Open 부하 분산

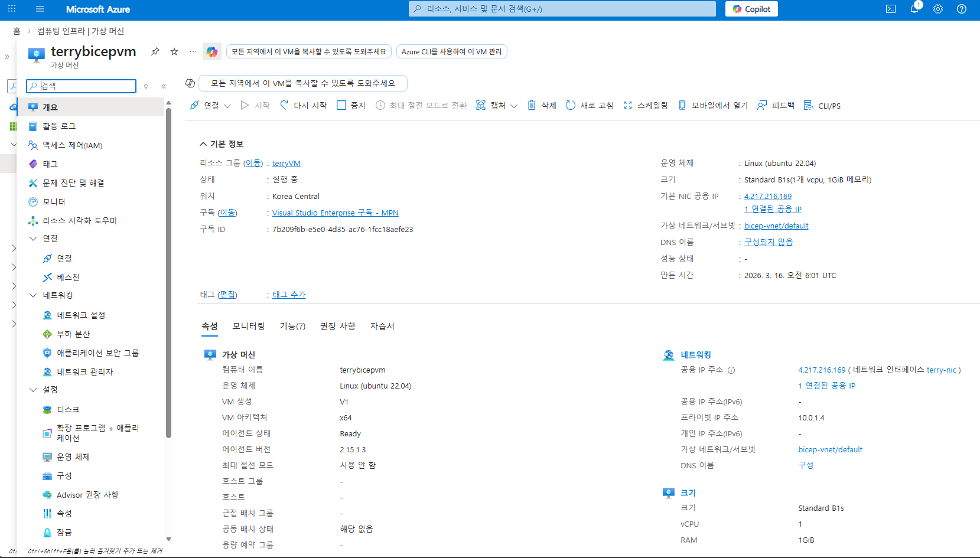[x=73, y=334]
